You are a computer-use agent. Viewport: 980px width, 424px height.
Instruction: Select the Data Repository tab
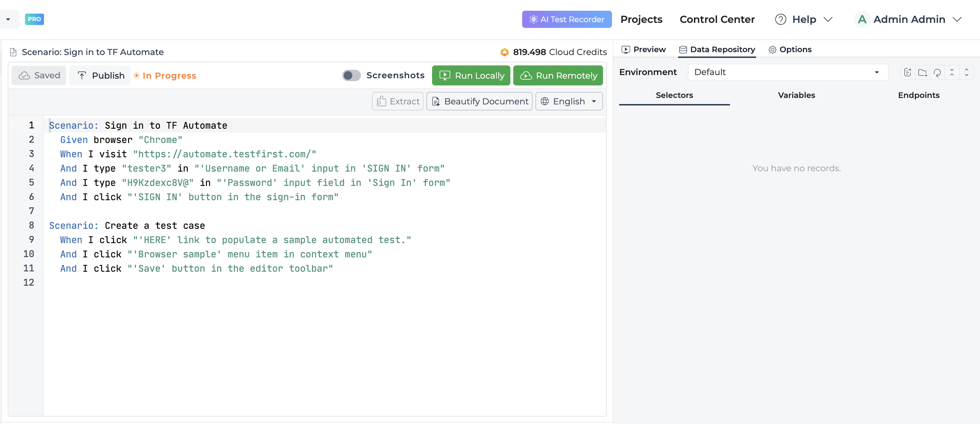click(717, 49)
